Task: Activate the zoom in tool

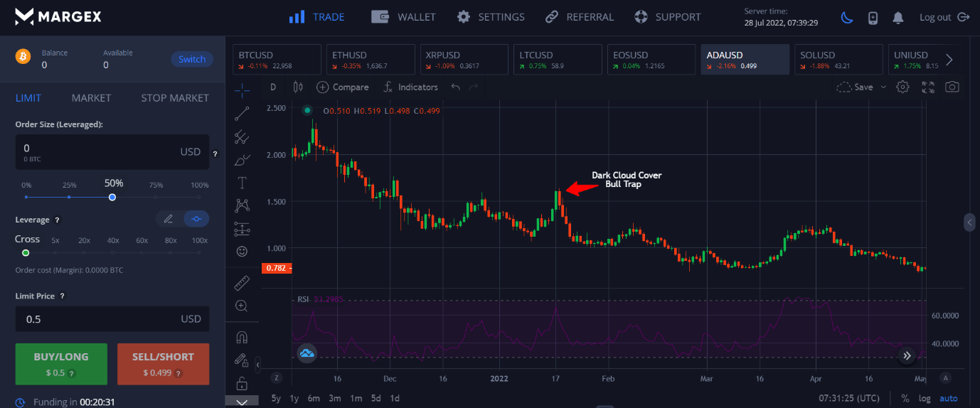Action: click(x=243, y=306)
